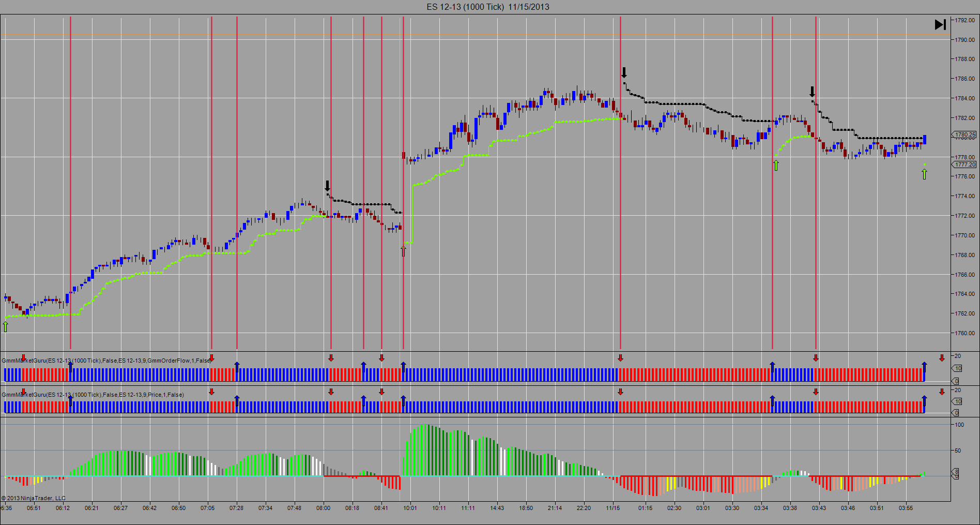Screen dimensions: 980x525
Task: Click the 1788.00 price axis label
Action: 965,59
